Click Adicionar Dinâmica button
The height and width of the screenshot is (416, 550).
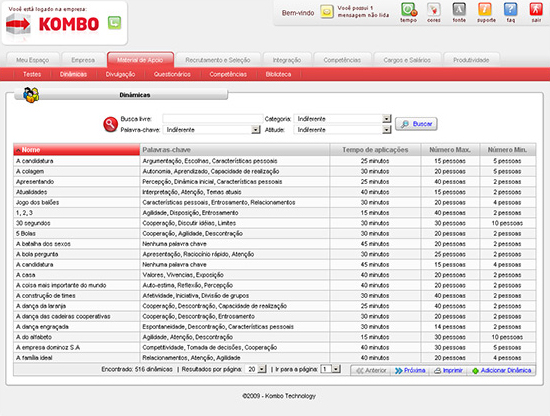tap(502, 370)
